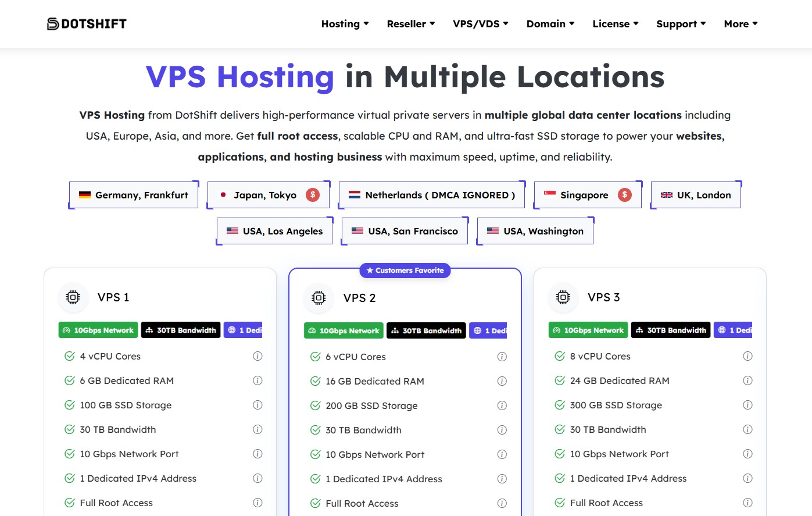Show info for VPS 2 30 TB Bandwidth
This screenshot has height=516, width=812.
tap(502, 430)
